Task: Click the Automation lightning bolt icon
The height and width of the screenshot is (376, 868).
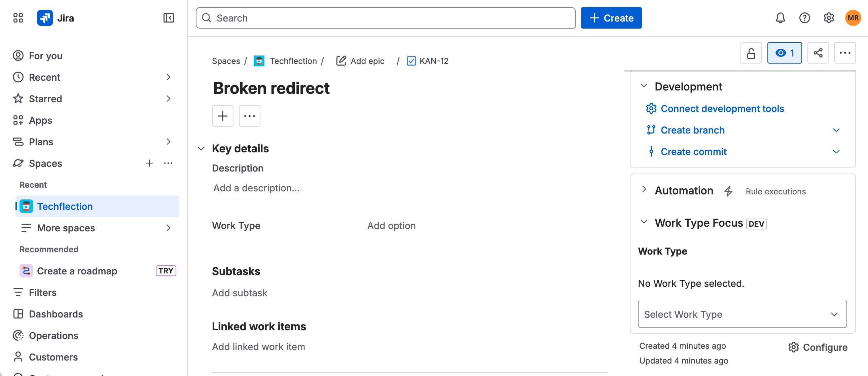Action: point(728,191)
